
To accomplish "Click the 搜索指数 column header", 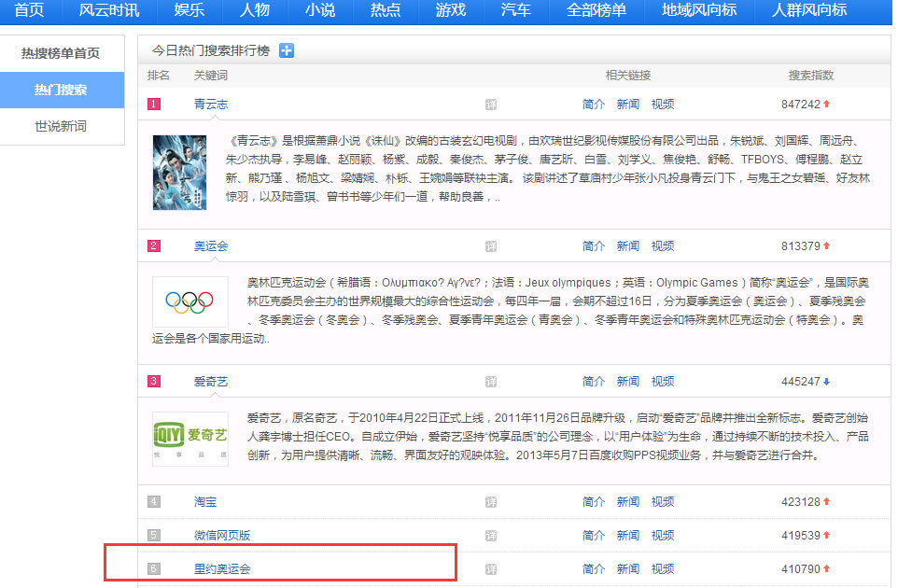I will pos(811,76).
